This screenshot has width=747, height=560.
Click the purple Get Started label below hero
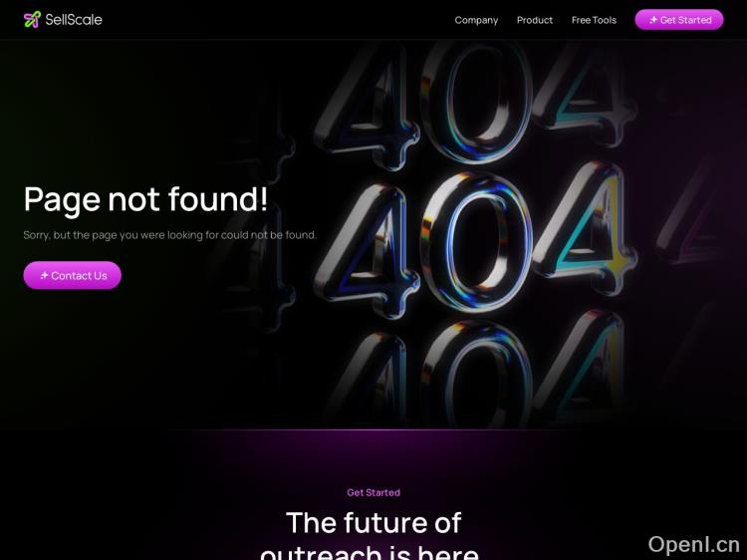pos(373,492)
